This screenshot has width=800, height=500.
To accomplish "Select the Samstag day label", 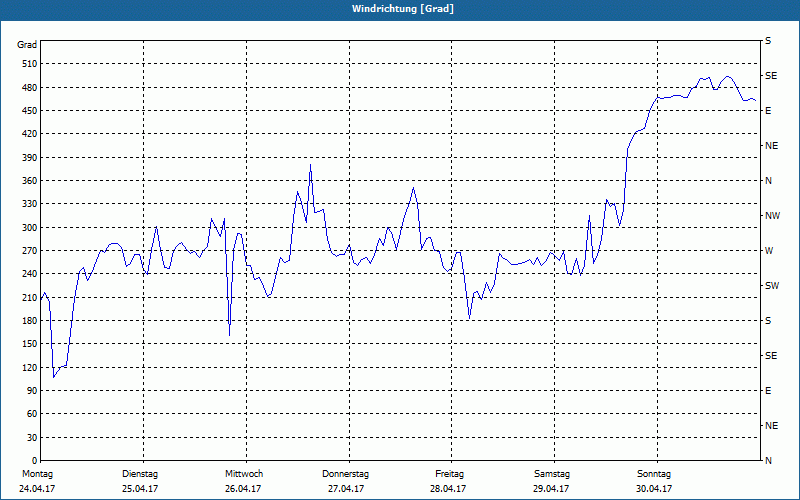I will (x=552, y=474).
